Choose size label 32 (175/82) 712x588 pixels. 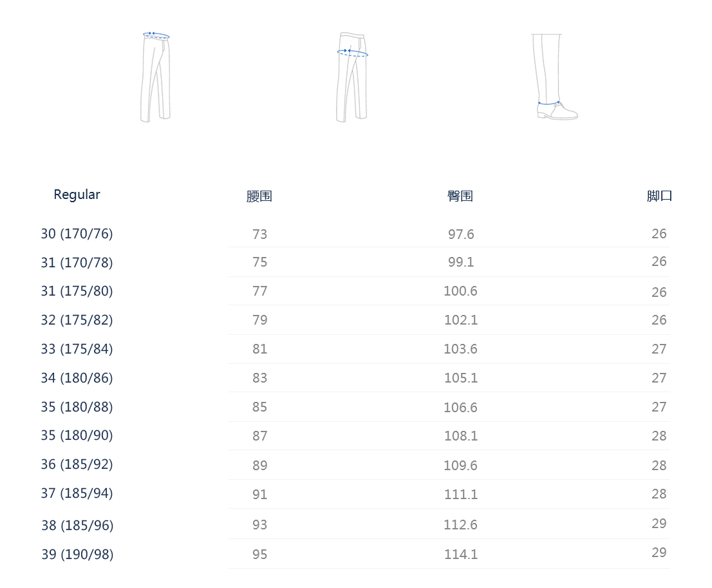tap(77, 320)
